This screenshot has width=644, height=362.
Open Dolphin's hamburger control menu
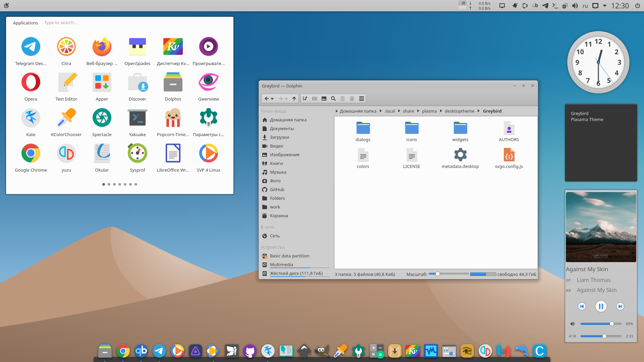tap(362, 99)
